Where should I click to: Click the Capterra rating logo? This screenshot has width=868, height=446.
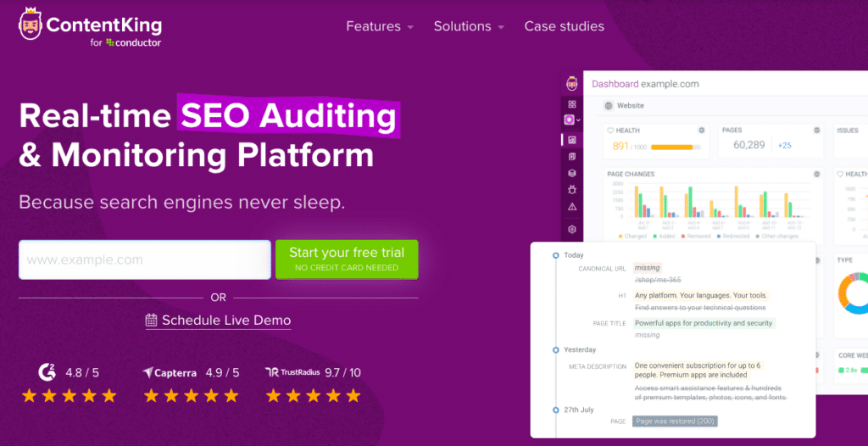click(169, 372)
